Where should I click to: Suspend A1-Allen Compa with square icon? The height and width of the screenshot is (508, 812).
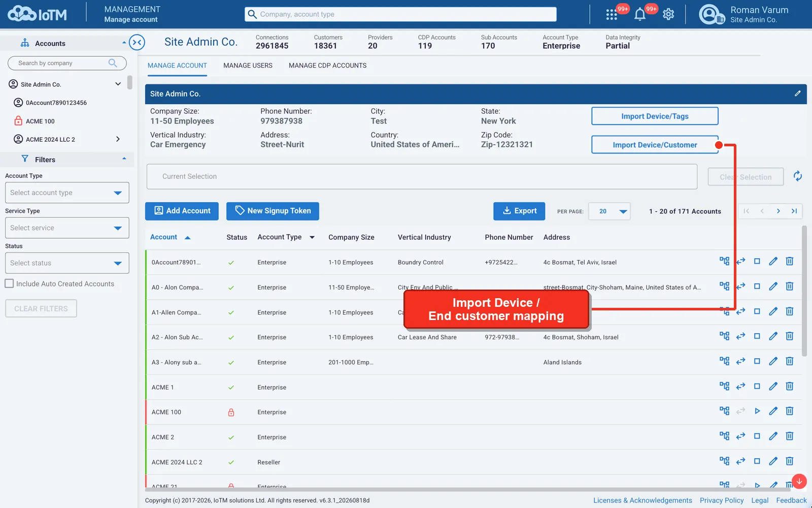click(x=757, y=311)
